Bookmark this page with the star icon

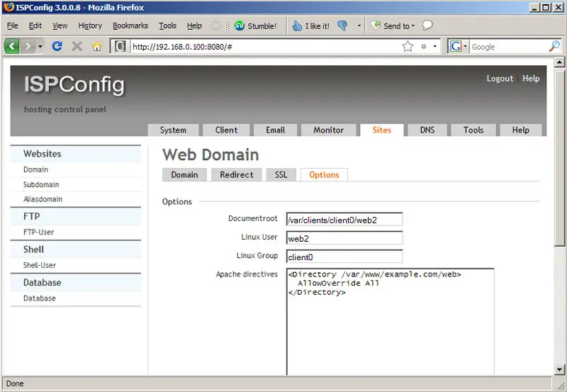point(408,46)
